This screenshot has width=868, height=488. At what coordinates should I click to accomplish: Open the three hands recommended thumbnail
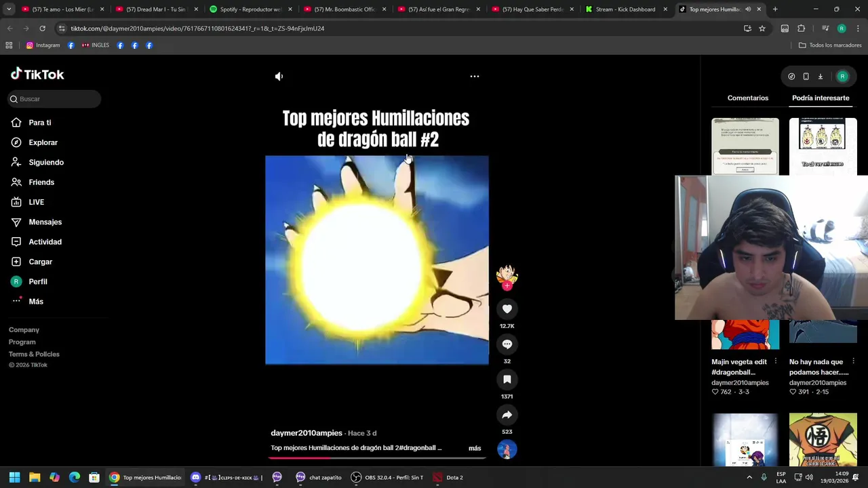tap(823, 146)
